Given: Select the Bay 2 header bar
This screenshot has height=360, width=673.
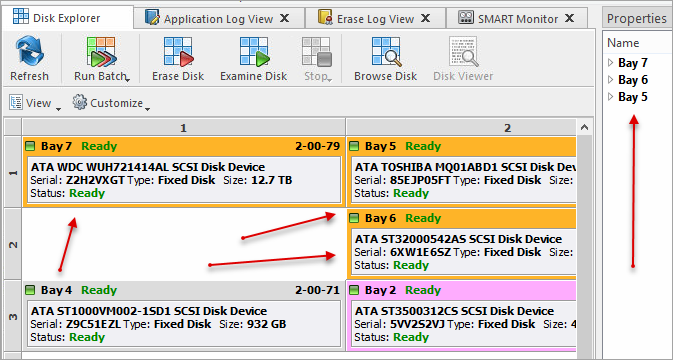Looking at the screenshot, I should [461, 290].
